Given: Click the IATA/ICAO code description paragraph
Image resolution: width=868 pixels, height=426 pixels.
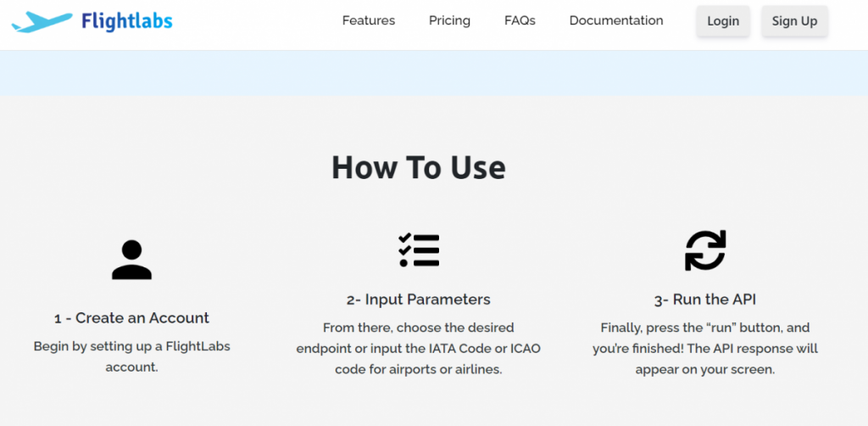Looking at the screenshot, I should 418,349.
